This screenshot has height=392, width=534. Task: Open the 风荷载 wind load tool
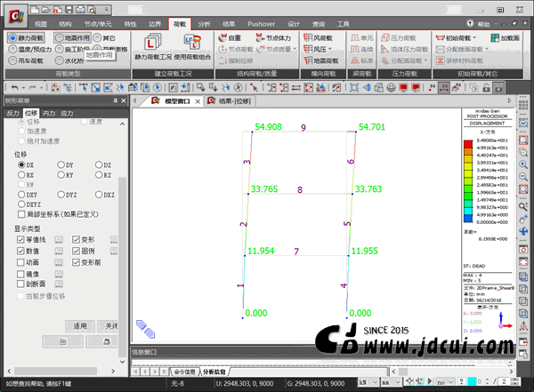(x=318, y=37)
